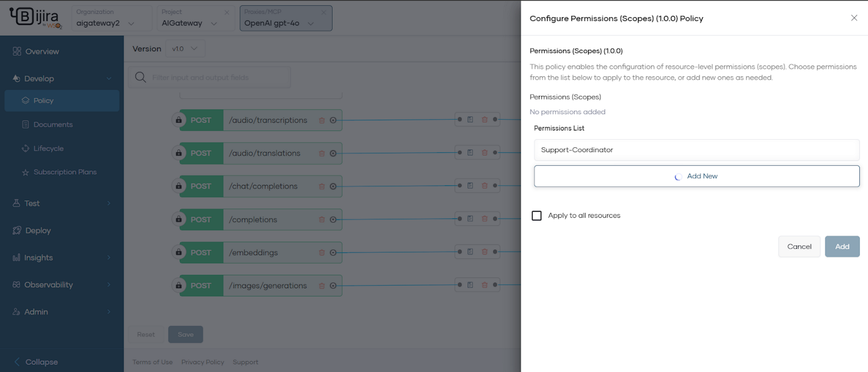Click the trash icon next to /completions path
868x372 pixels.
coord(322,219)
